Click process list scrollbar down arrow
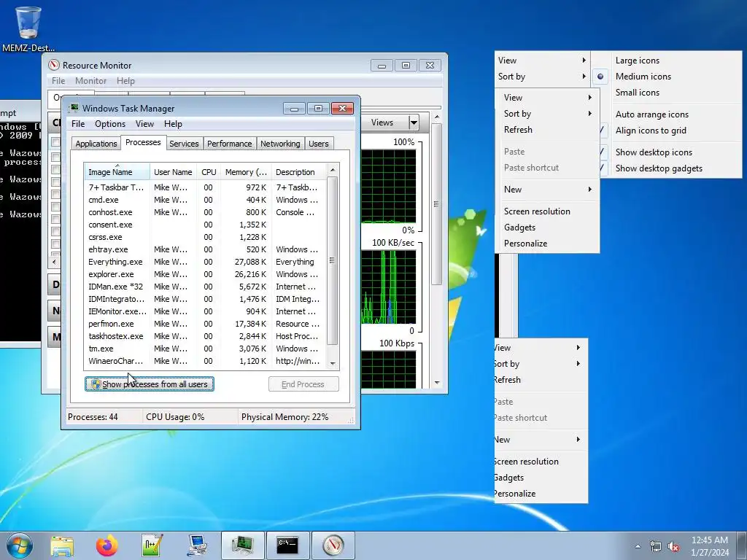Screen dimensions: 747x560 pos(333,363)
